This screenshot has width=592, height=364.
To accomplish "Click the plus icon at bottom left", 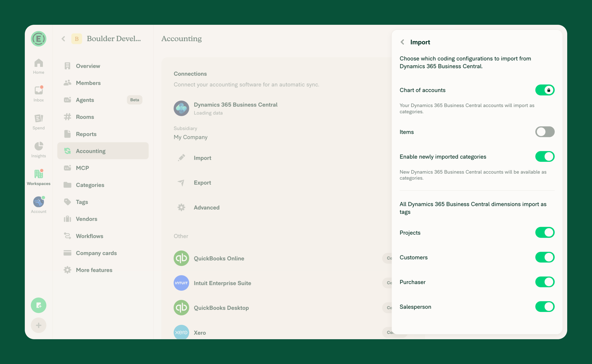I will coord(39,325).
